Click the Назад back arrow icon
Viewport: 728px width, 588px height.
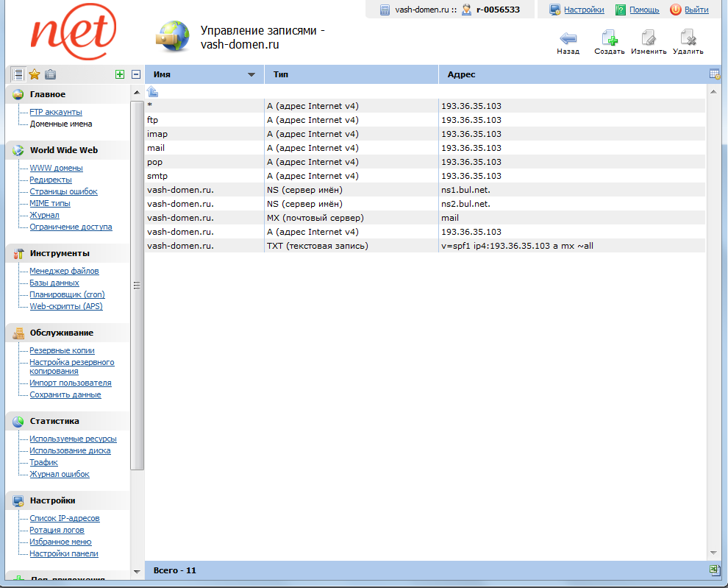point(568,38)
